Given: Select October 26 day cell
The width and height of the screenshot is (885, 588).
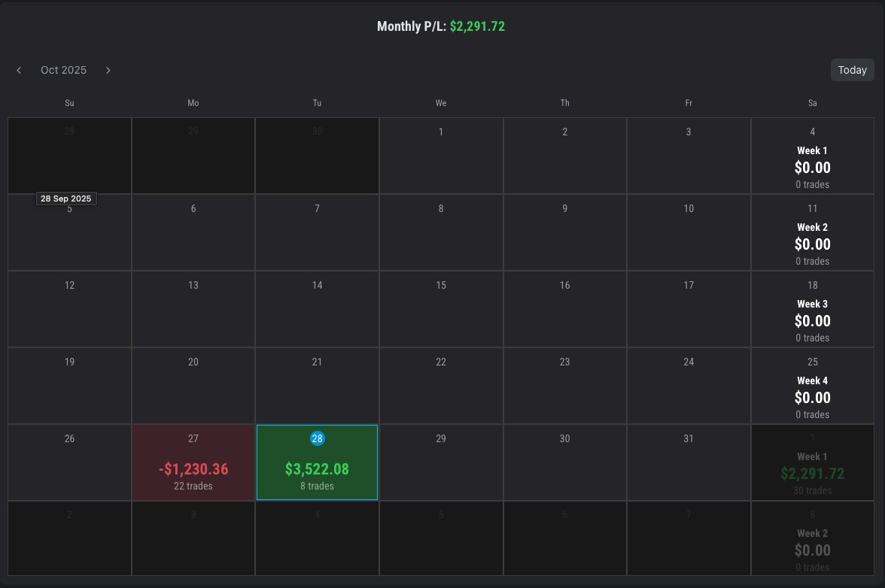Looking at the screenshot, I should tap(69, 462).
